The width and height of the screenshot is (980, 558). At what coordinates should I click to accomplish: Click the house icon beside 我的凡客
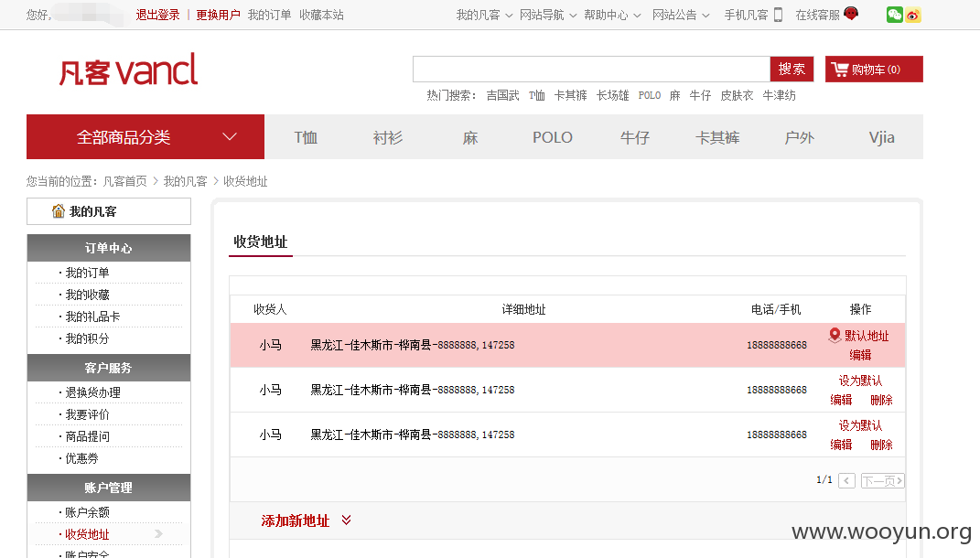click(59, 211)
